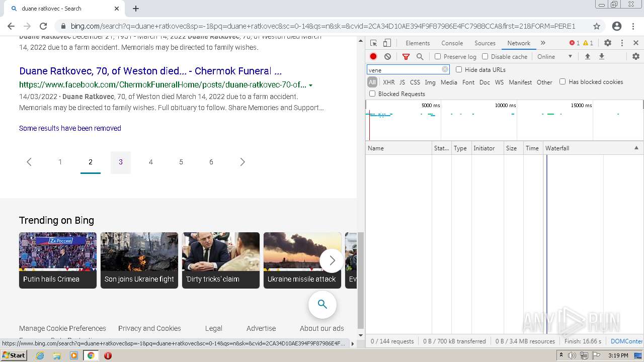Image resolution: width=644 pixels, height=362 pixels.
Task: Check the Blocked Requests box
Action: pos(372,94)
